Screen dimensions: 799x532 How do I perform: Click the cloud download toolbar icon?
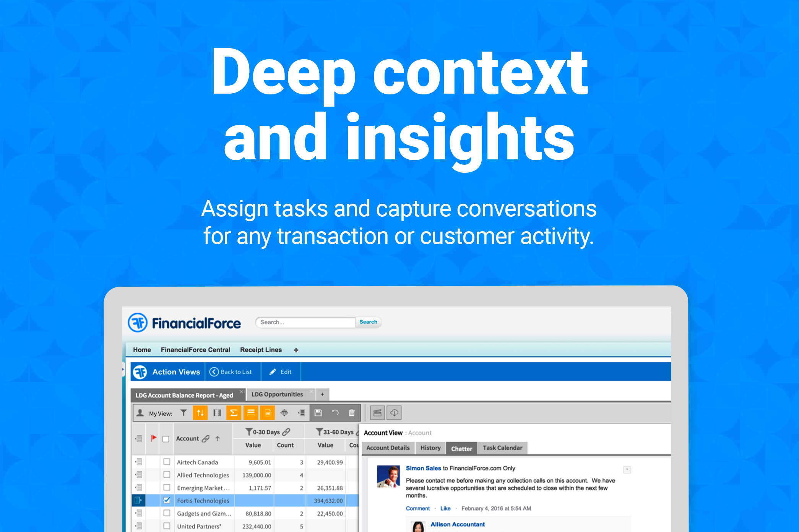point(394,413)
